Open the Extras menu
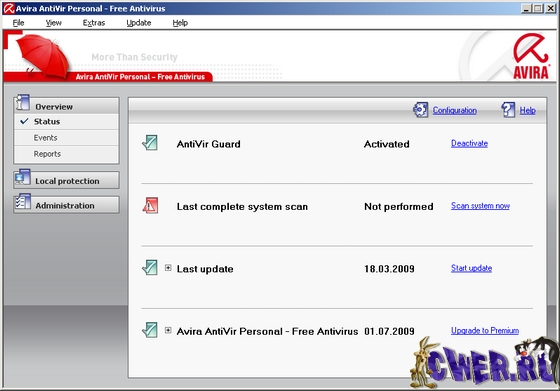 point(94,23)
